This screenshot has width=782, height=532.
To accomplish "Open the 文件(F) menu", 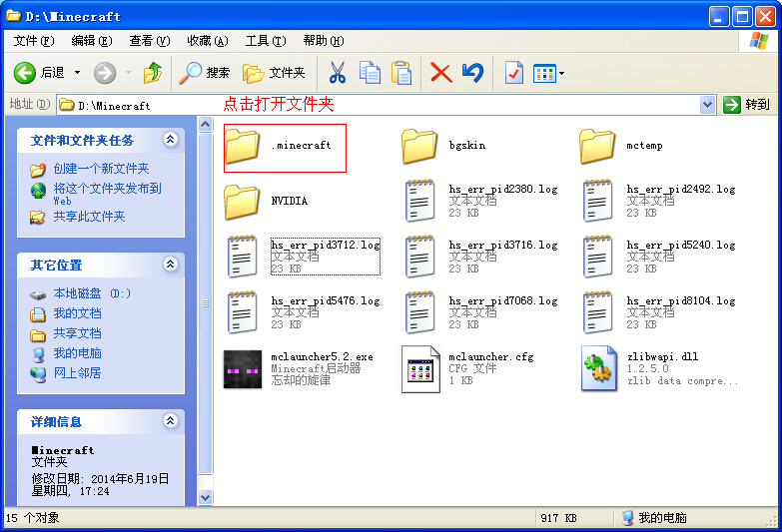I will (33, 41).
